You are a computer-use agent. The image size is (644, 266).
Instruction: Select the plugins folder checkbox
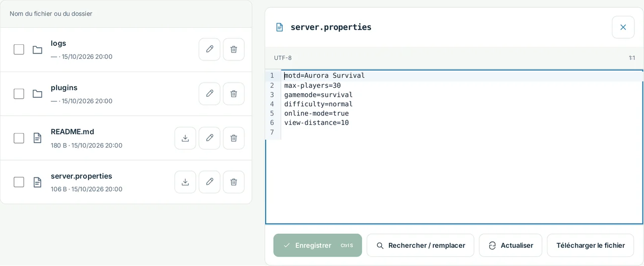coord(19,94)
